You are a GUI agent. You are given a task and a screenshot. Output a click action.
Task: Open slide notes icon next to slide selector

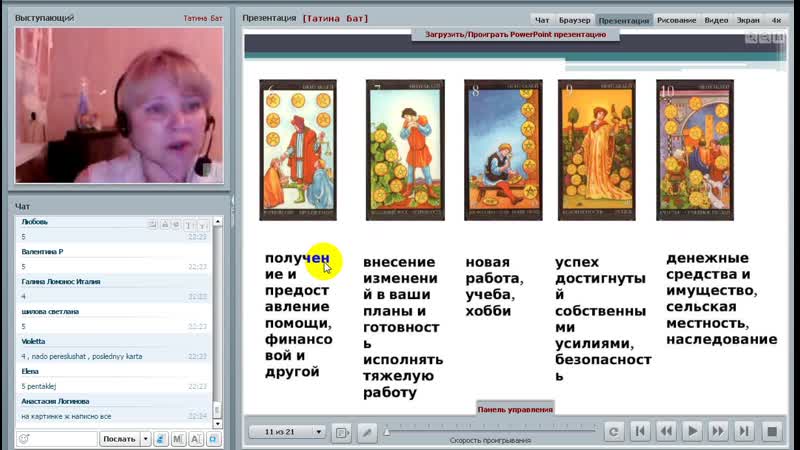pos(343,432)
